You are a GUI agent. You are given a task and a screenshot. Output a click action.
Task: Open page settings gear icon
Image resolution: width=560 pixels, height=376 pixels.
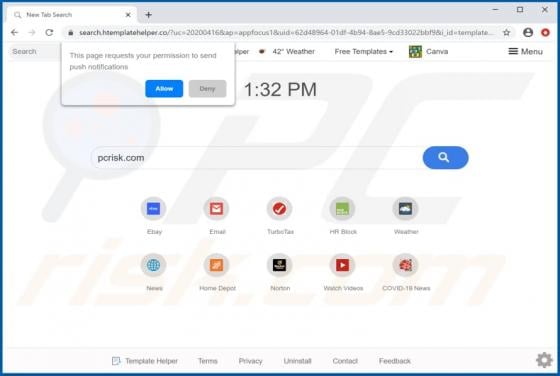544,360
